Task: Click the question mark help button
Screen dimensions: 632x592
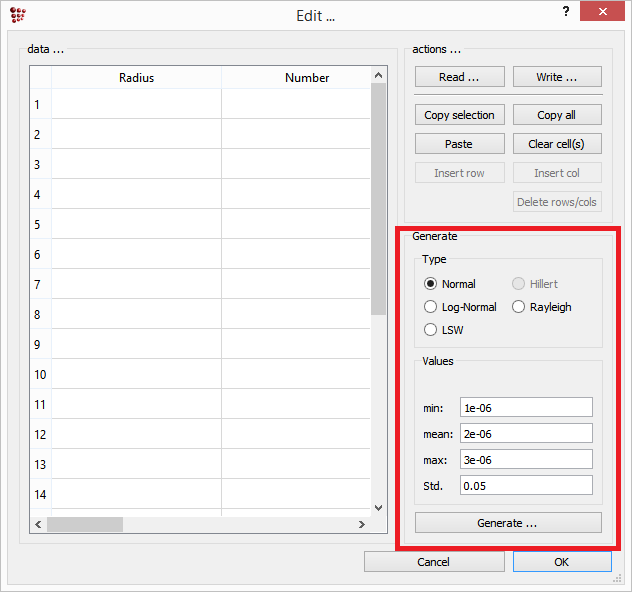Action: (566, 12)
